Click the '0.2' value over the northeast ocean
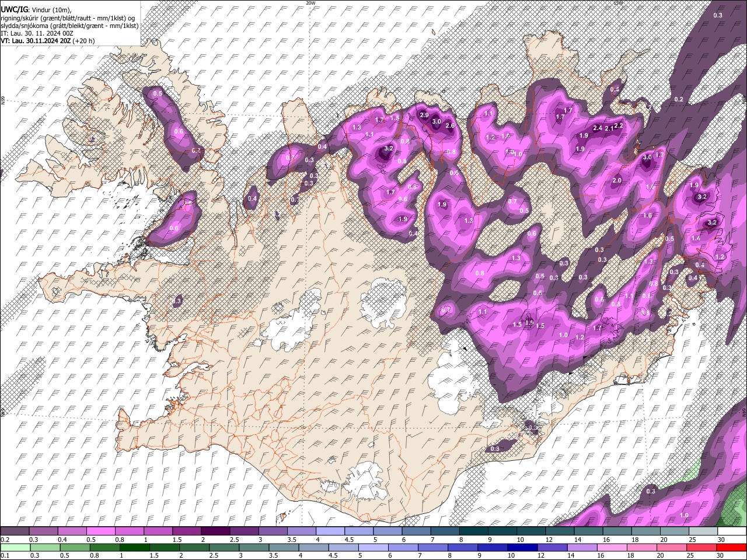This screenshot has height=560, width=747. tap(679, 100)
